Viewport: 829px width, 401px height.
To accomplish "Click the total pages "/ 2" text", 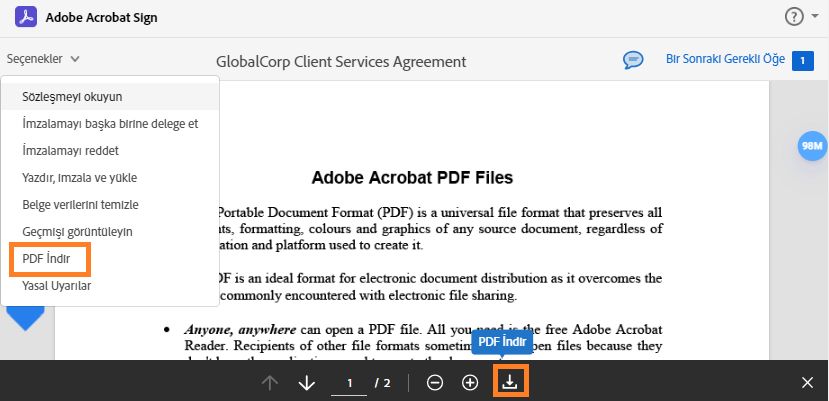I will (383, 383).
